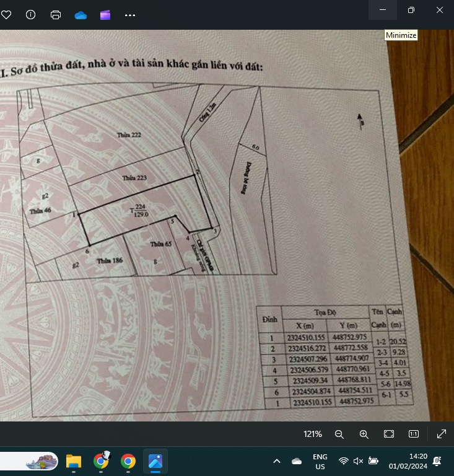Viewport: 454px width, 476px height.
Task: Open file info panel
Action: [x=30, y=15]
